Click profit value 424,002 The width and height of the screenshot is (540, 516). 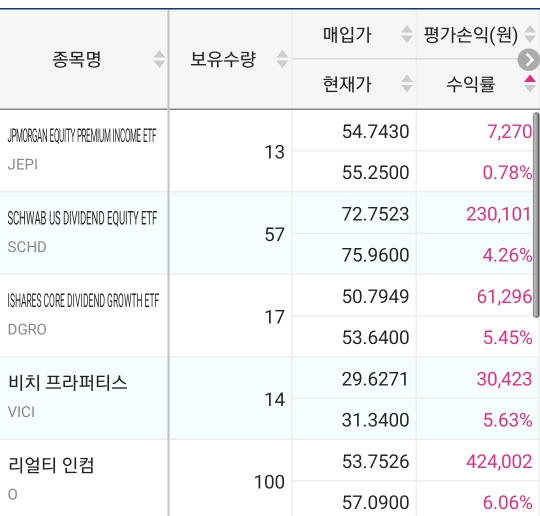pyautogui.click(x=499, y=461)
